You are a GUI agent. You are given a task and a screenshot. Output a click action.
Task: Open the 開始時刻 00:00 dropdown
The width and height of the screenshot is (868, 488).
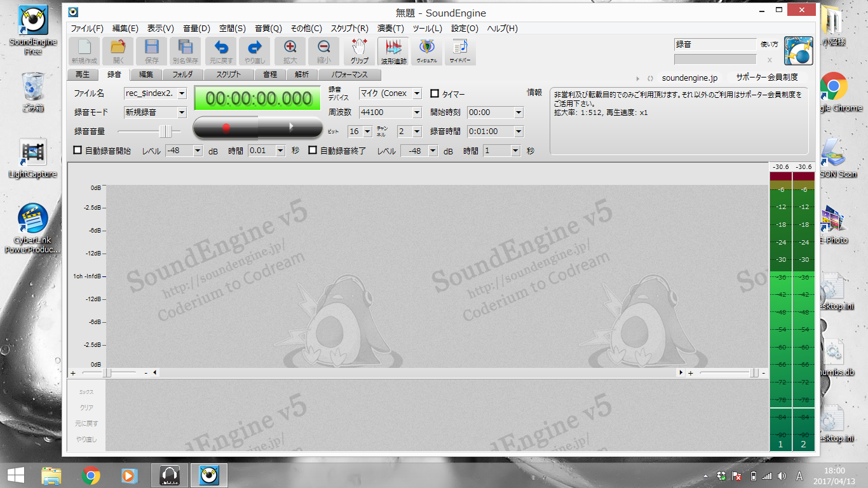519,112
